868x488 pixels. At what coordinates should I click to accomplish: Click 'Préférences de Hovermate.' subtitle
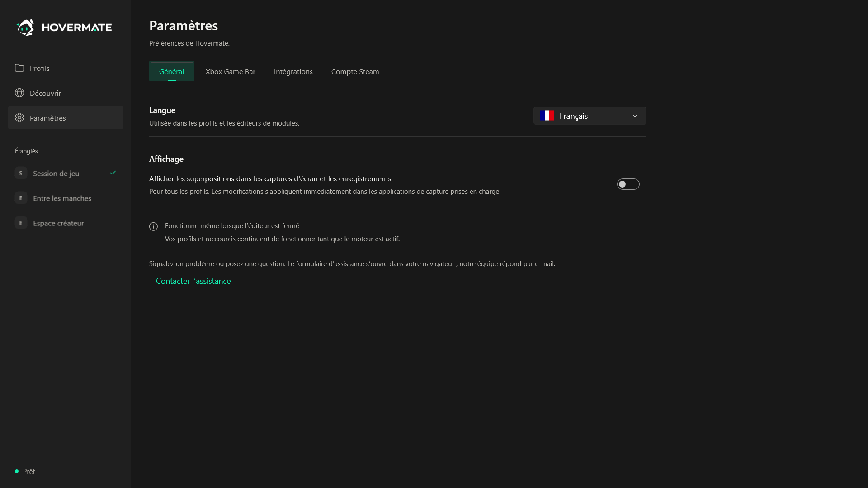[189, 43]
